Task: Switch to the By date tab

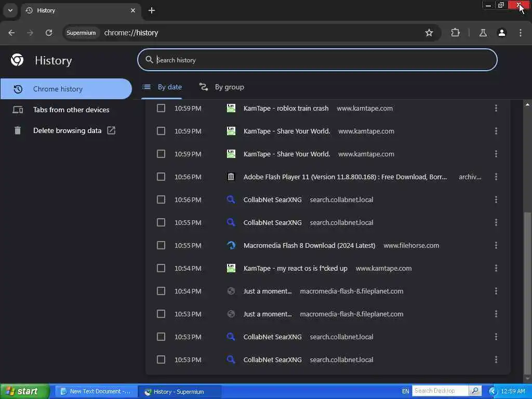Action: click(x=162, y=87)
